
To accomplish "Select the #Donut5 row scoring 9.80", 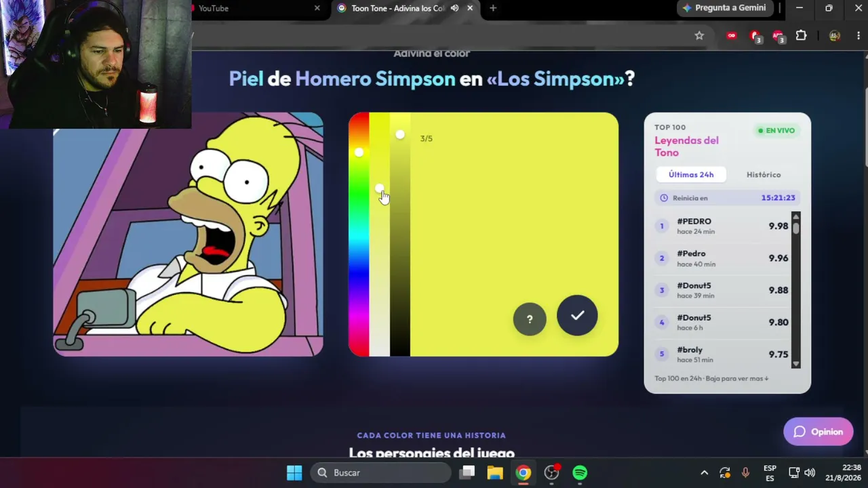I will pyautogui.click(x=722, y=322).
